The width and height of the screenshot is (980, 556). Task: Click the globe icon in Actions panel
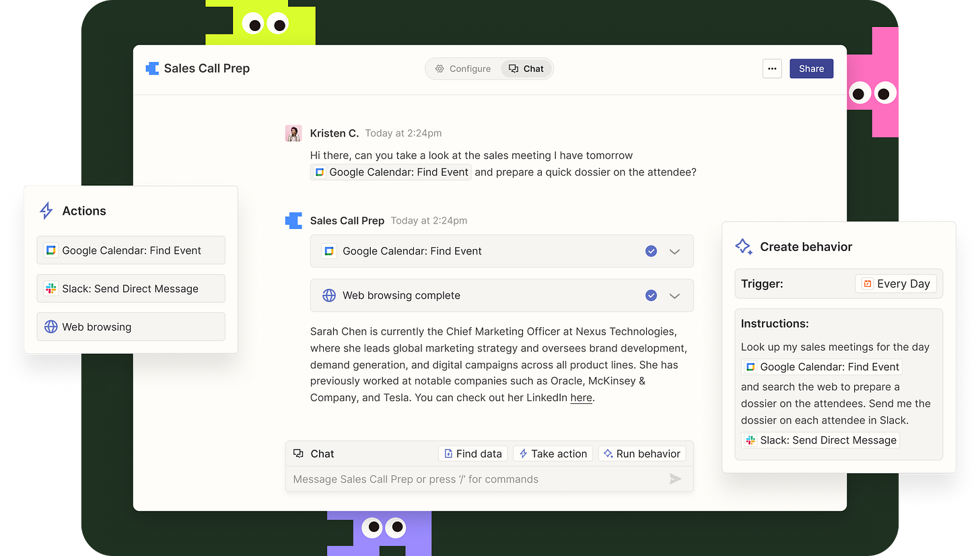click(50, 327)
